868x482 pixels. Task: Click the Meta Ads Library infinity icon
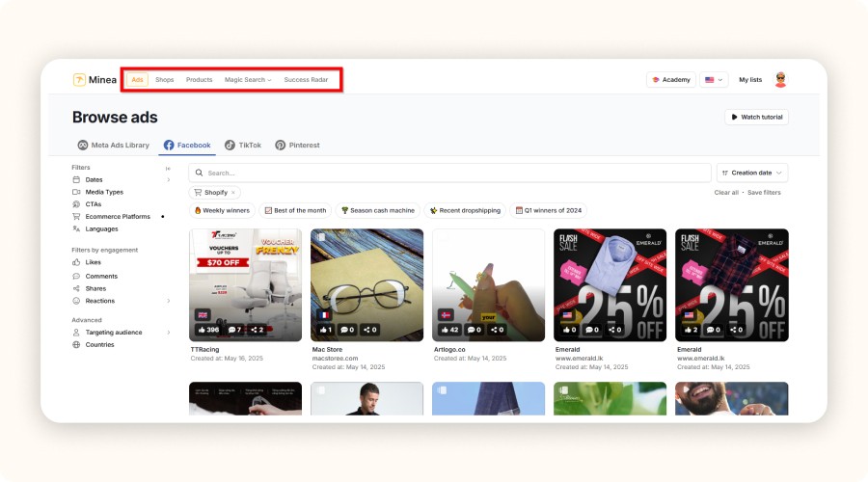click(83, 145)
